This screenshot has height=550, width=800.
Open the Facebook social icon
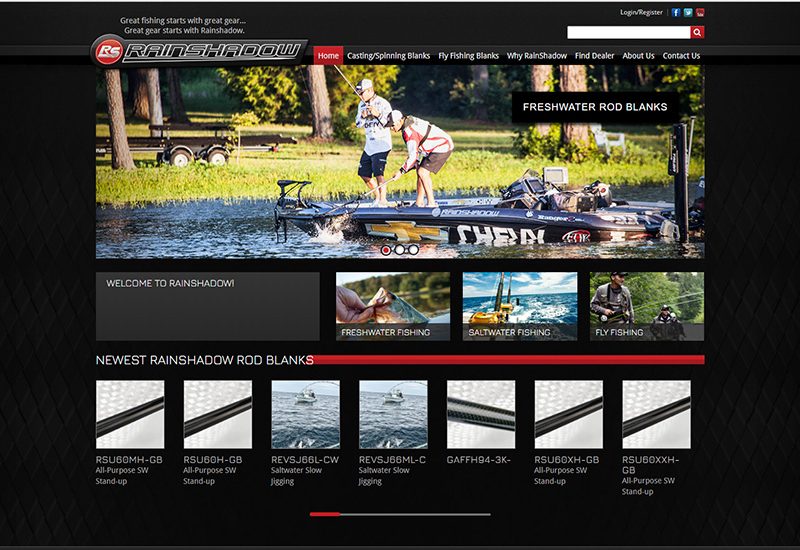(x=676, y=12)
